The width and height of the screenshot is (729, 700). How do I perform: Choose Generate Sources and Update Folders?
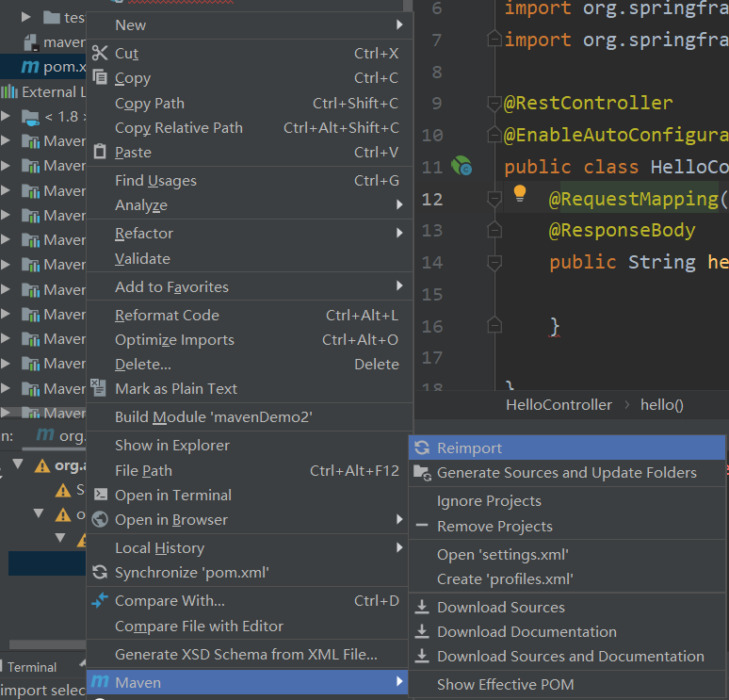click(x=566, y=473)
